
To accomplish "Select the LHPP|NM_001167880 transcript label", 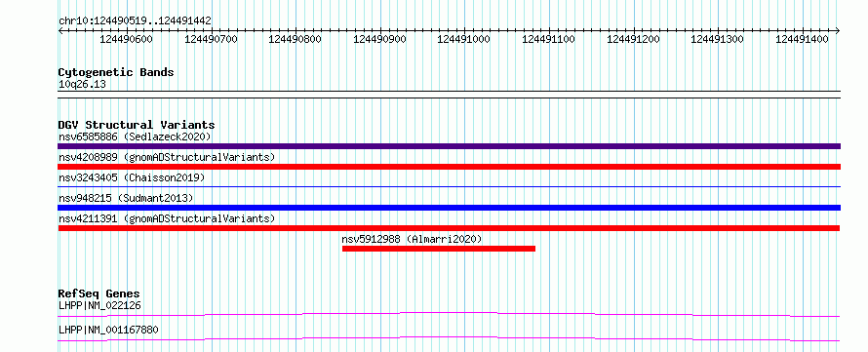I will [x=108, y=330].
